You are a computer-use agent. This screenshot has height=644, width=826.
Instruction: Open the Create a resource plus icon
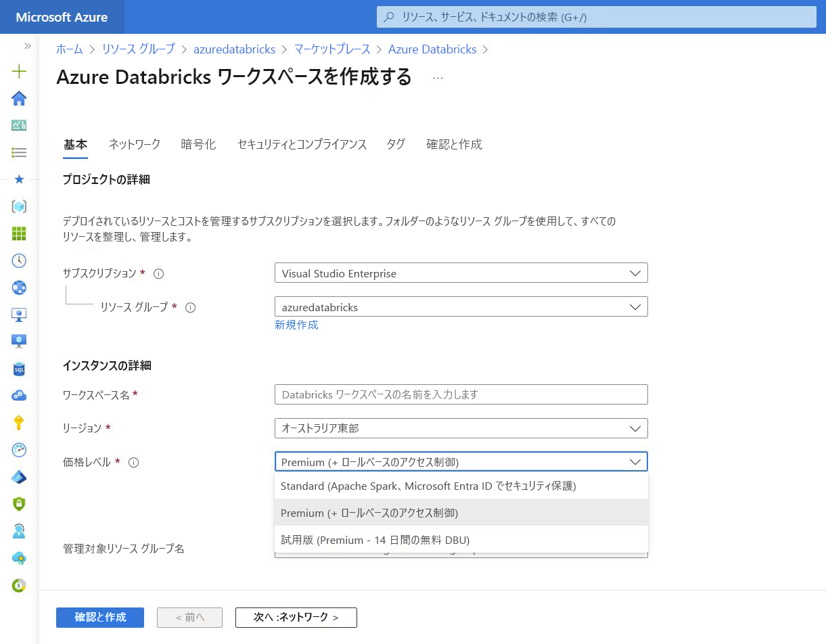[19, 71]
